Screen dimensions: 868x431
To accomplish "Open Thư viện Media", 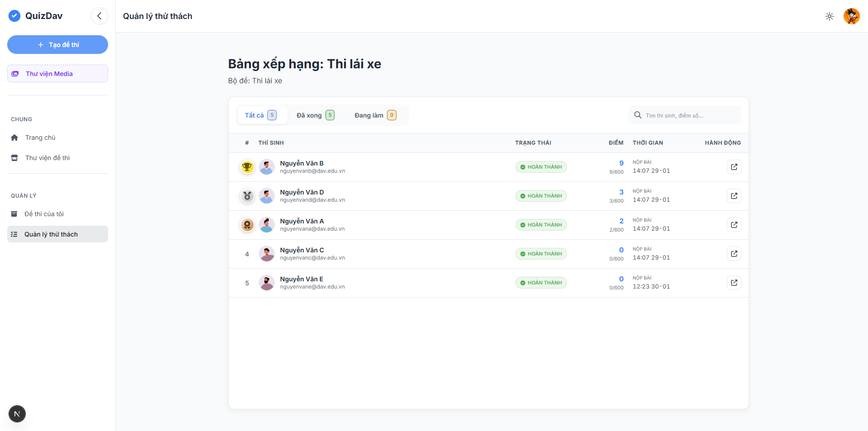I will point(57,74).
